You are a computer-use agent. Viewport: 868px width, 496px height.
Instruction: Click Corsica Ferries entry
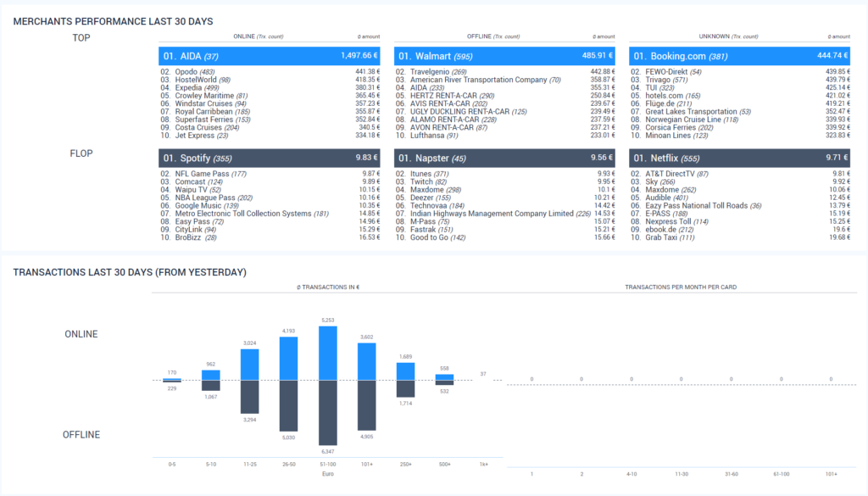[739, 127]
